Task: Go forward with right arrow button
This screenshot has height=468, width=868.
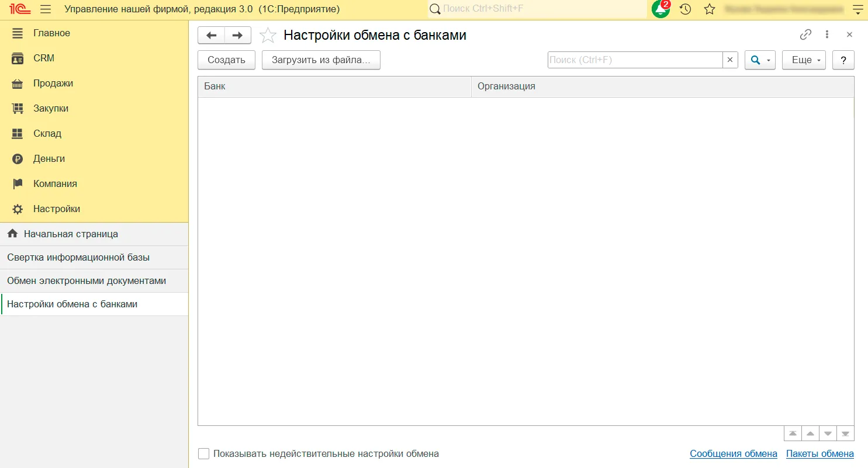Action: 237,35
